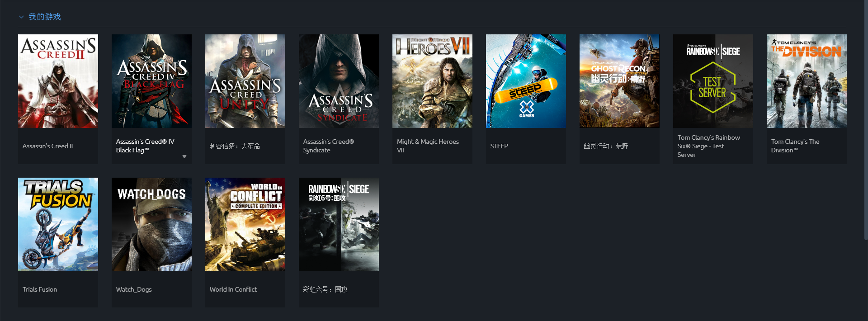Select World In Conflict Complete Edition cover

click(x=245, y=224)
